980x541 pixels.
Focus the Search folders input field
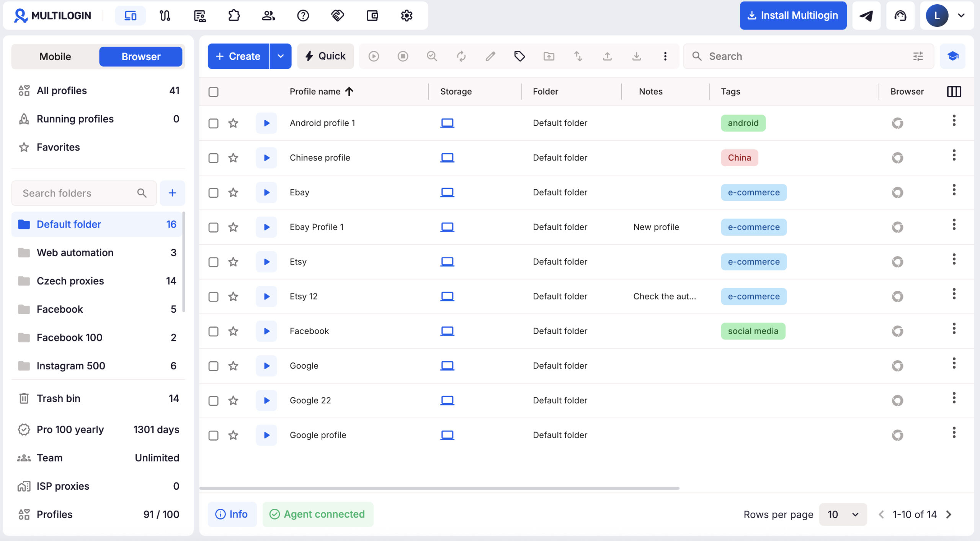[x=84, y=193]
